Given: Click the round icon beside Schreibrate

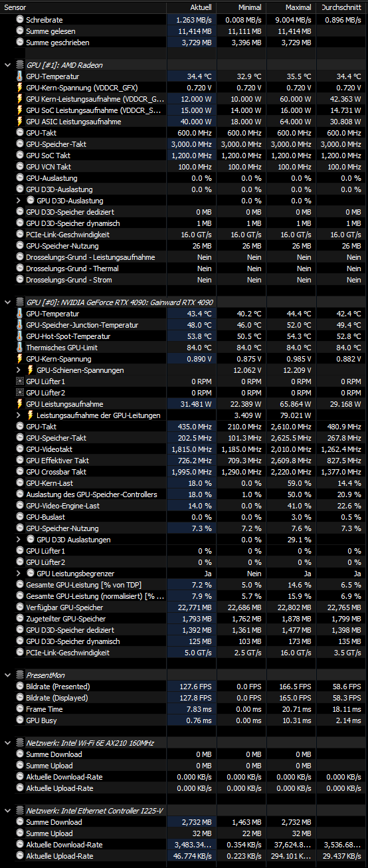Looking at the screenshot, I should coord(19,20).
